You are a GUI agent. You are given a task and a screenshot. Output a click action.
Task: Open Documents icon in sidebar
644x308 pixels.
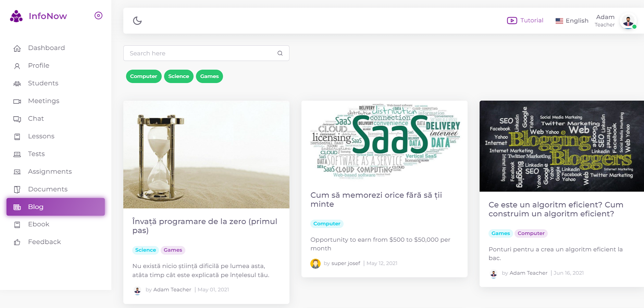pos(17,189)
